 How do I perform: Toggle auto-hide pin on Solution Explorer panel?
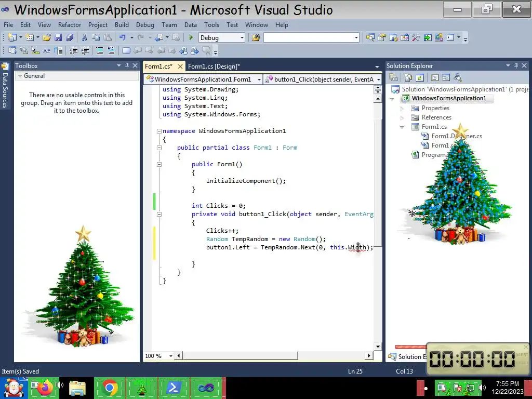coord(516,65)
